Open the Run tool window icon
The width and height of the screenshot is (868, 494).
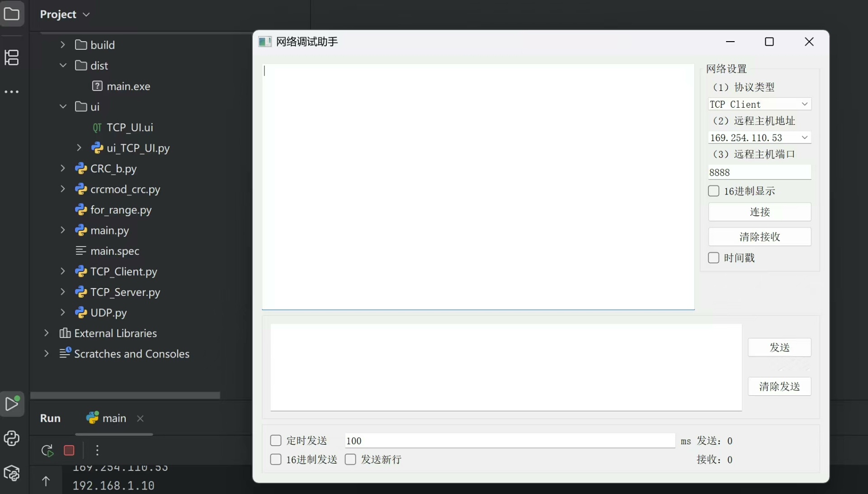tap(12, 404)
